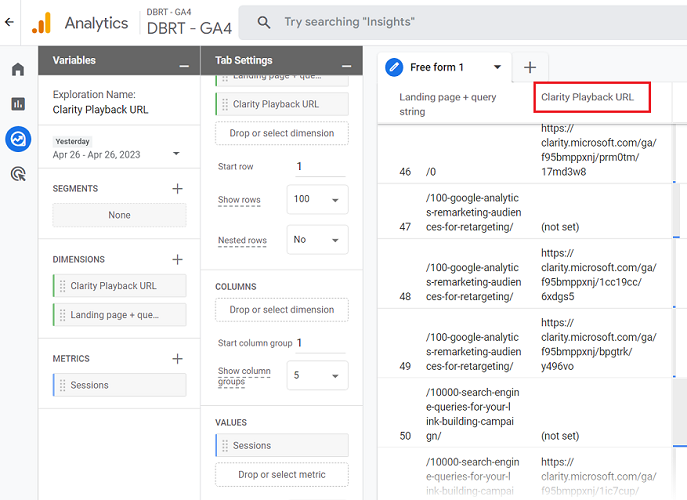The height and width of the screenshot is (500, 687).
Task: Add a new metric with plus icon
Action: (177, 358)
